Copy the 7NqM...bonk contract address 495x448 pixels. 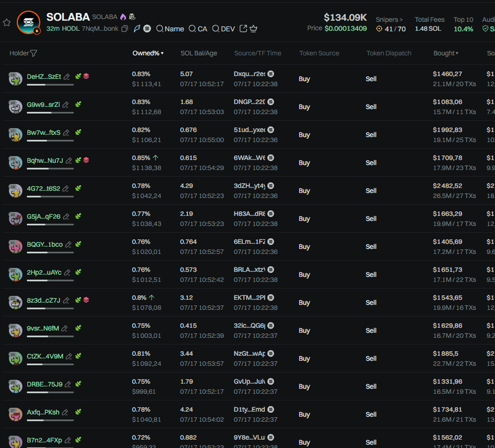tap(125, 29)
